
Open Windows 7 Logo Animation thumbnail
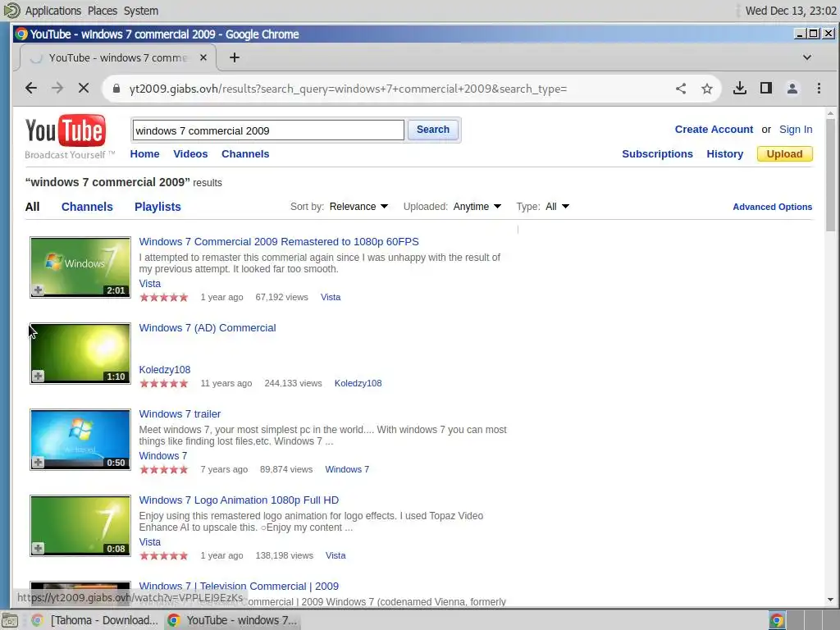(x=80, y=525)
